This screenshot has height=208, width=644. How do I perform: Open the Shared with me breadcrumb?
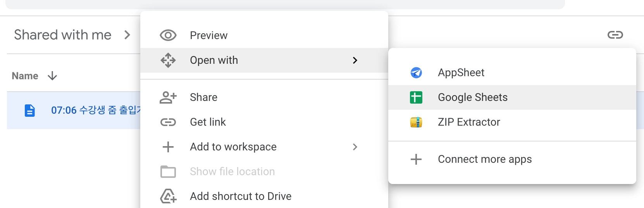pos(63,35)
